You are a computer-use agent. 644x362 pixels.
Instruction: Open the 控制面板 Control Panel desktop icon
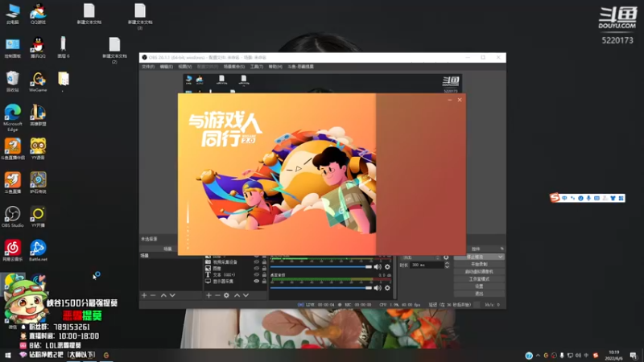pyautogui.click(x=12, y=47)
